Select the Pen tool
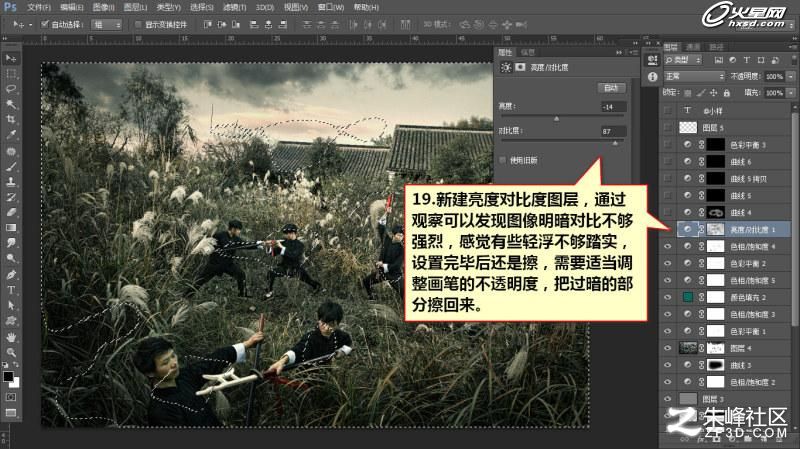 tap(11, 275)
